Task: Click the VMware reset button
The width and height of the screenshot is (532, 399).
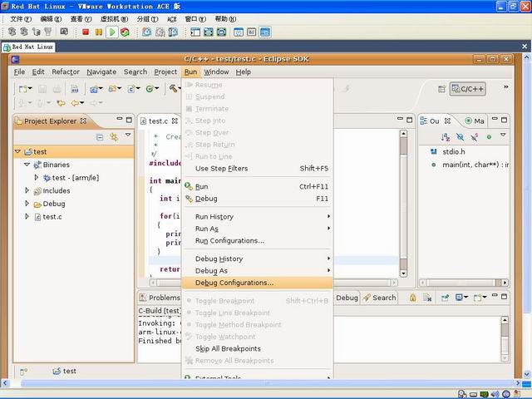Action: tap(125, 32)
